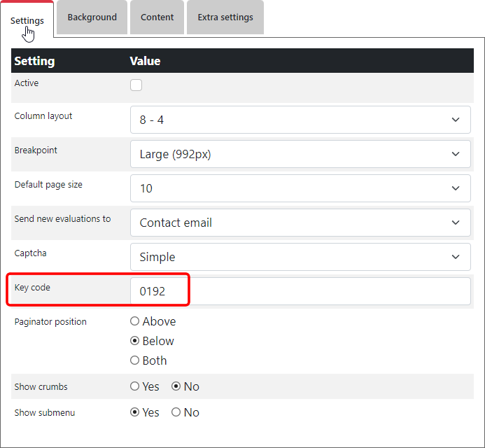Set Show crumbs to Yes
Screen dimensions: 485x448
pyautogui.click(x=135, y=387)
